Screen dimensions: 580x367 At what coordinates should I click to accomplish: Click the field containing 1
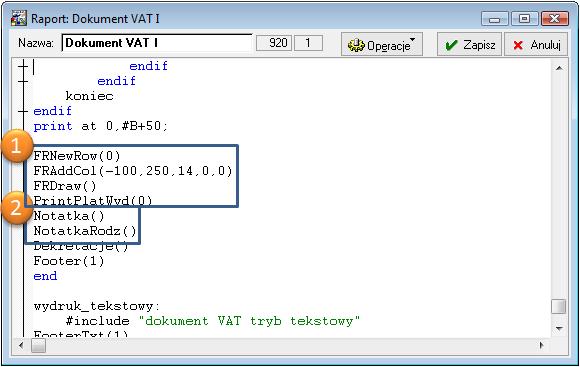click(x=308, y=43)
